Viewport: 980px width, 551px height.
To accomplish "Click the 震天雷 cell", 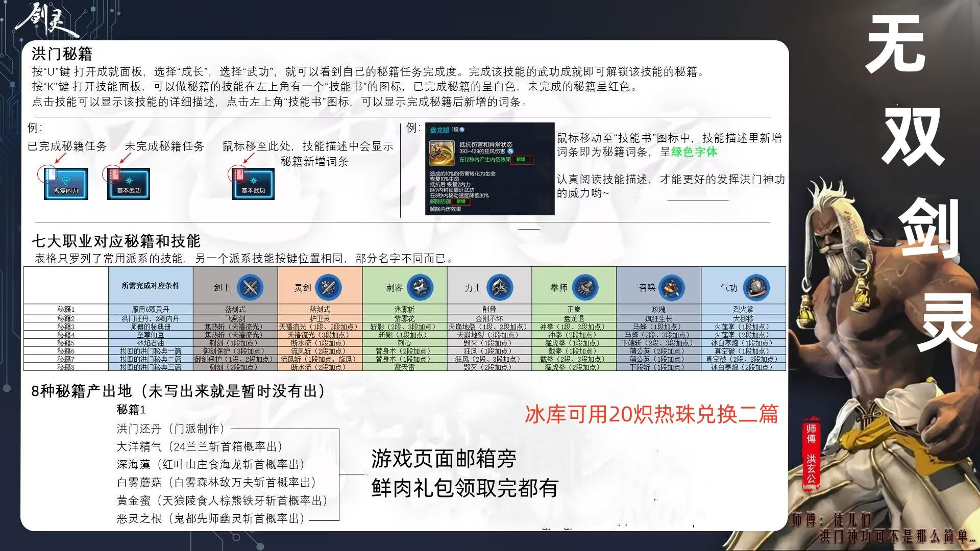I will (x=405, y=367).
